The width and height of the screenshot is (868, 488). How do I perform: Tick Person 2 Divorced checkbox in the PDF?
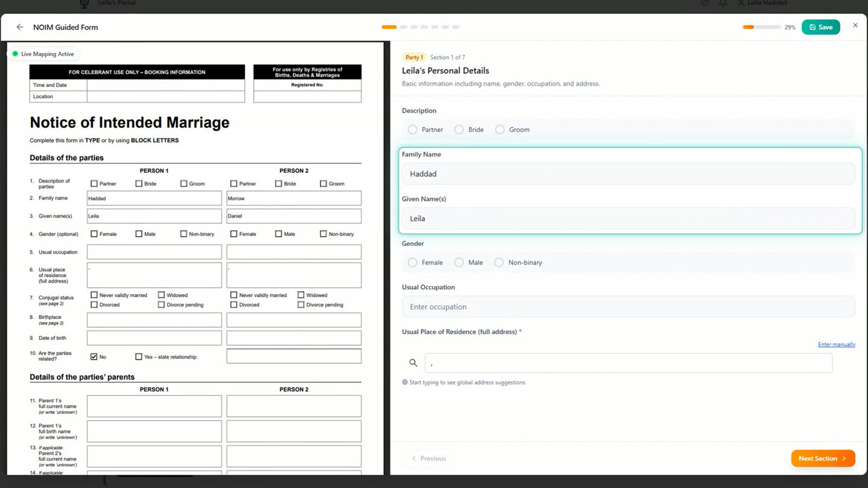pyautogui.click(x=233, y=305)
